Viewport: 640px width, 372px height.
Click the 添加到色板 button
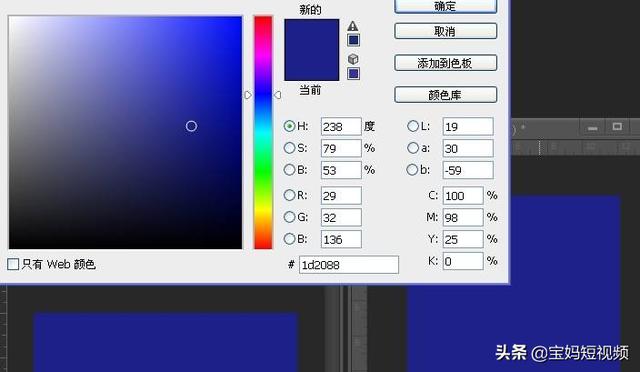tap(446, 63)
